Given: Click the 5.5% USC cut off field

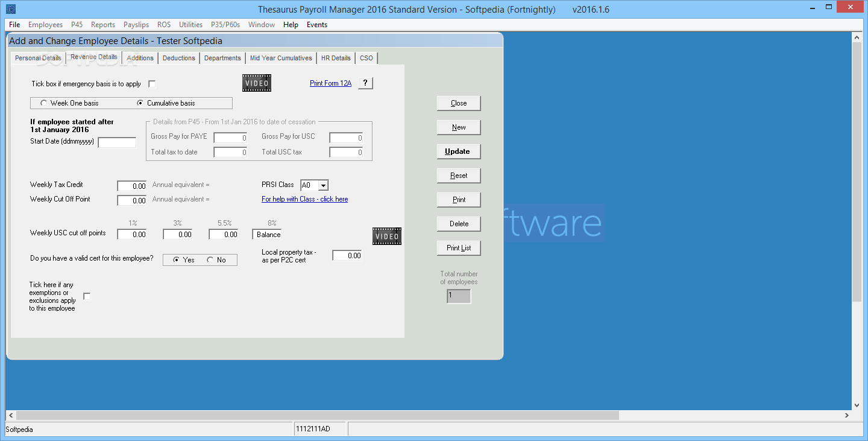Looking at the screenshot, I should point(224,234).
